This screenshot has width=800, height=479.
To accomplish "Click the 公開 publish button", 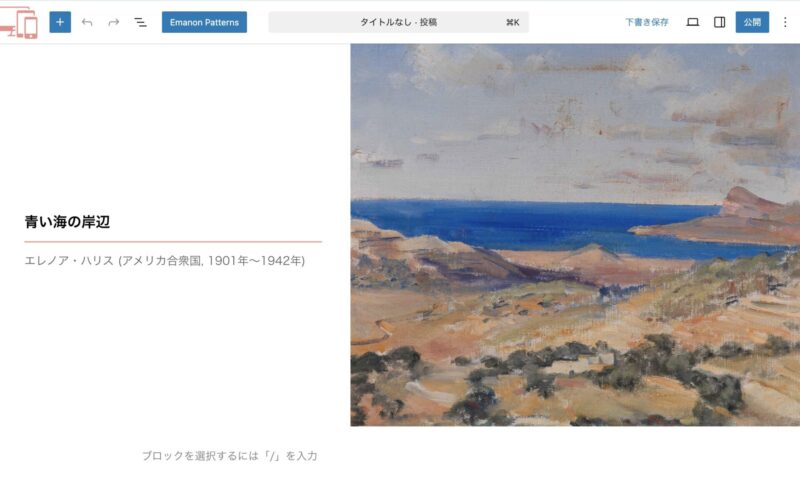I will tap(752, 22).
